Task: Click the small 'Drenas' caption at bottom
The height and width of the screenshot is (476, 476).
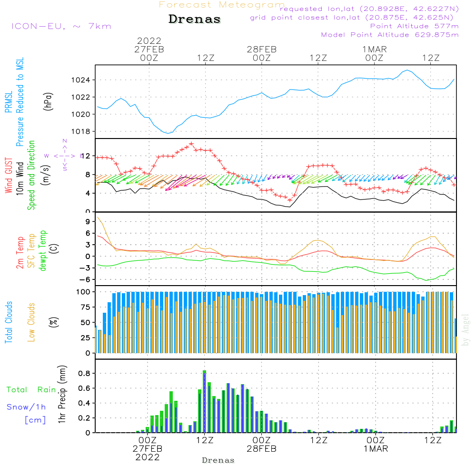Action: point(218,460)
